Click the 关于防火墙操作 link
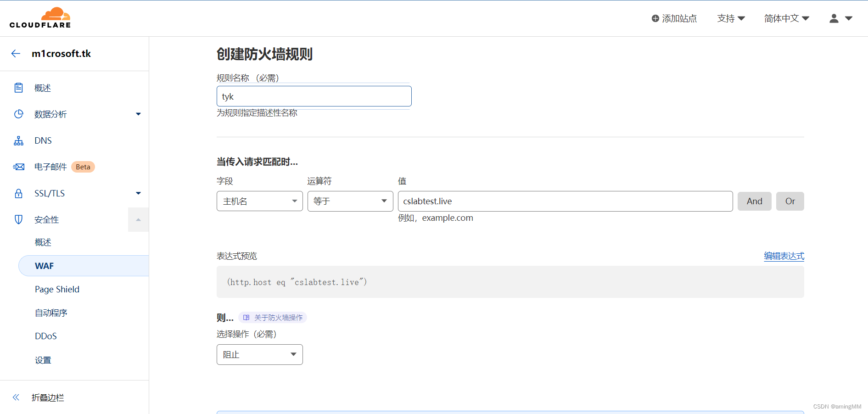The width and height of the screenshot is (868, 414). pos(273,318)
